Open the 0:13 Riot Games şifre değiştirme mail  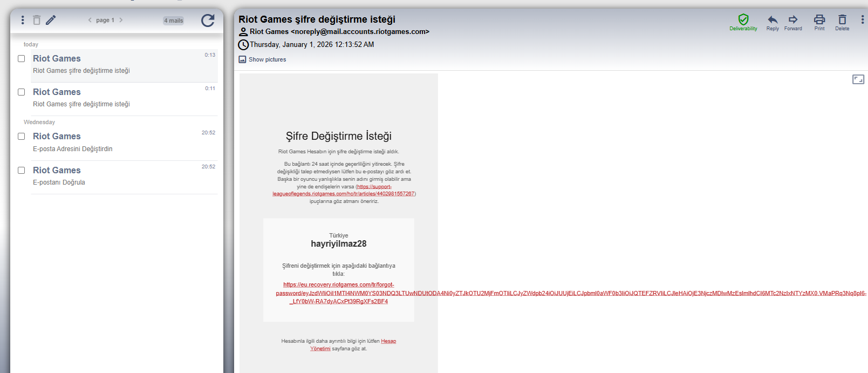coord(124,65)
